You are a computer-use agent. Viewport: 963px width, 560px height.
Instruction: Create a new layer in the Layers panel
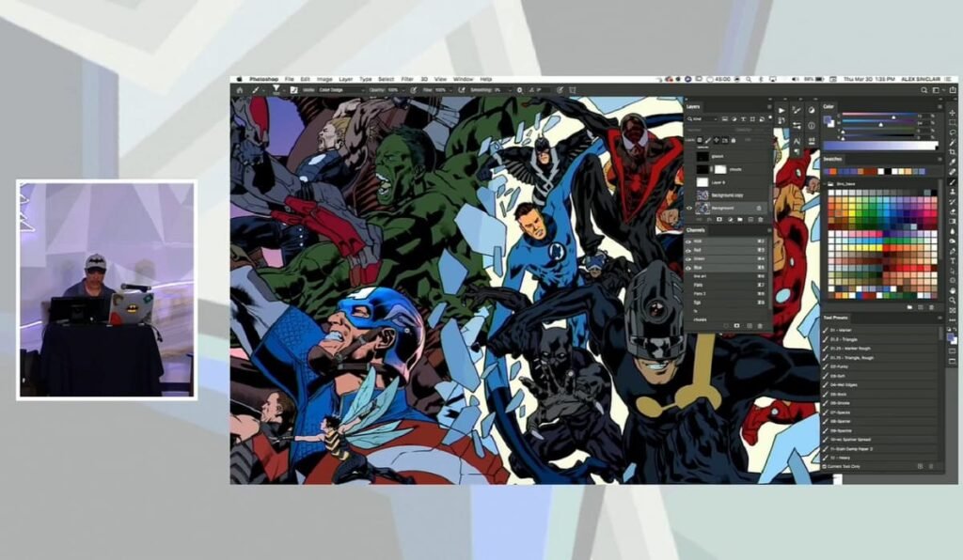coord(750,218)
